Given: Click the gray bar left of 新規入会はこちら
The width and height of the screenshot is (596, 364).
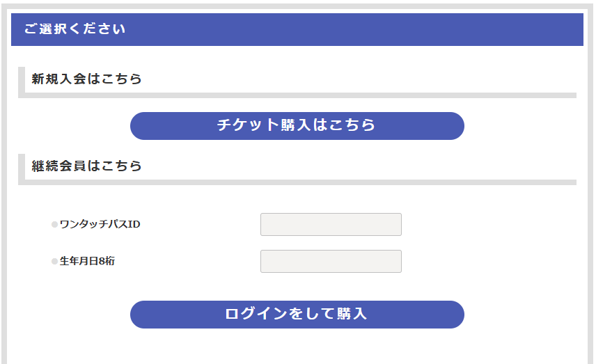Looking at the screenshot, I should [x=22, y=80].
